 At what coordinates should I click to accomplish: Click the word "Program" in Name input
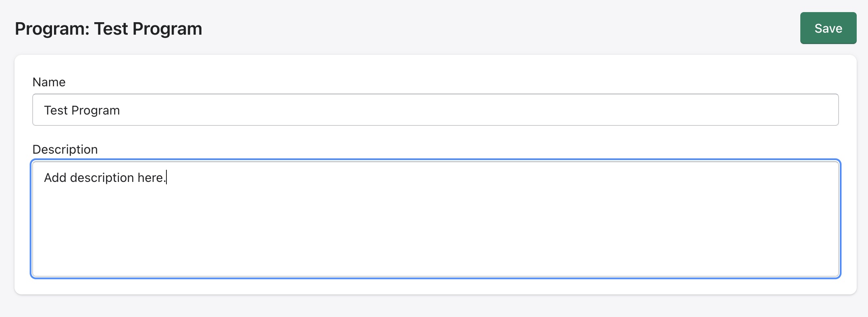click(96, 111)
